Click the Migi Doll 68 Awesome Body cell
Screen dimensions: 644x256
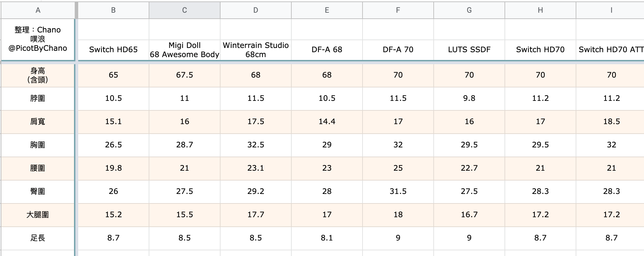pos(185,50)
